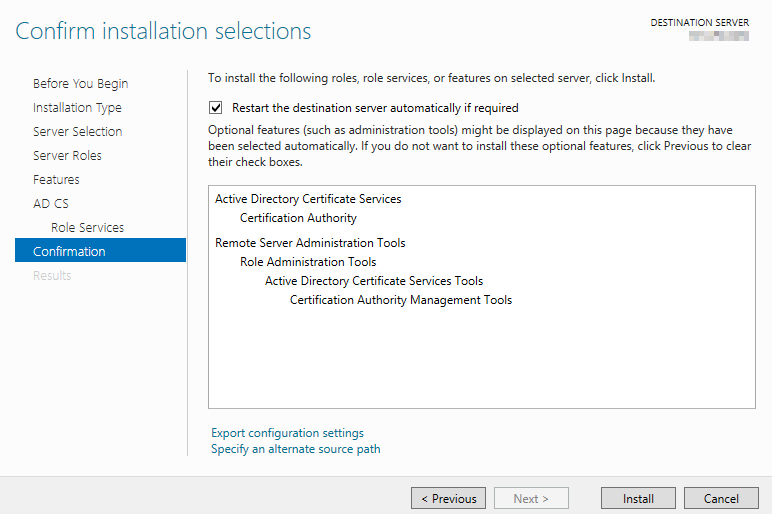Click Specify an alternate source path
The height and width of the screenshot is (514, 772).
[x=295, y=449]
